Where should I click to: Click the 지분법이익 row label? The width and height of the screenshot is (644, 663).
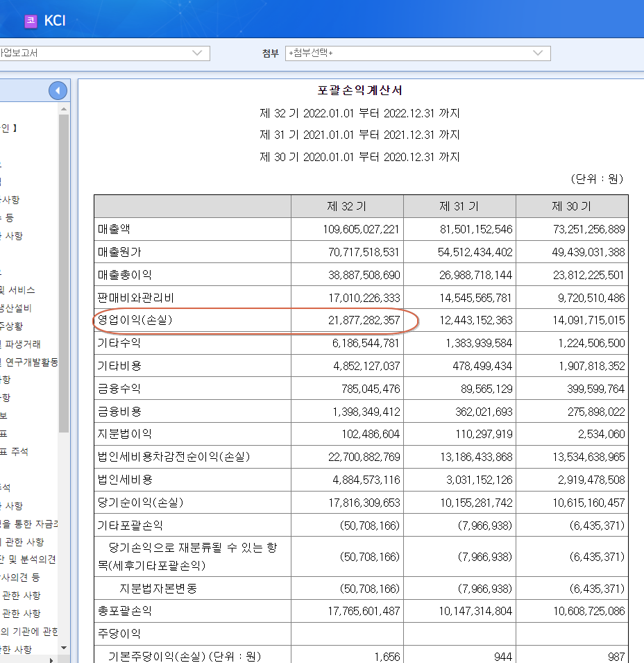125,434
